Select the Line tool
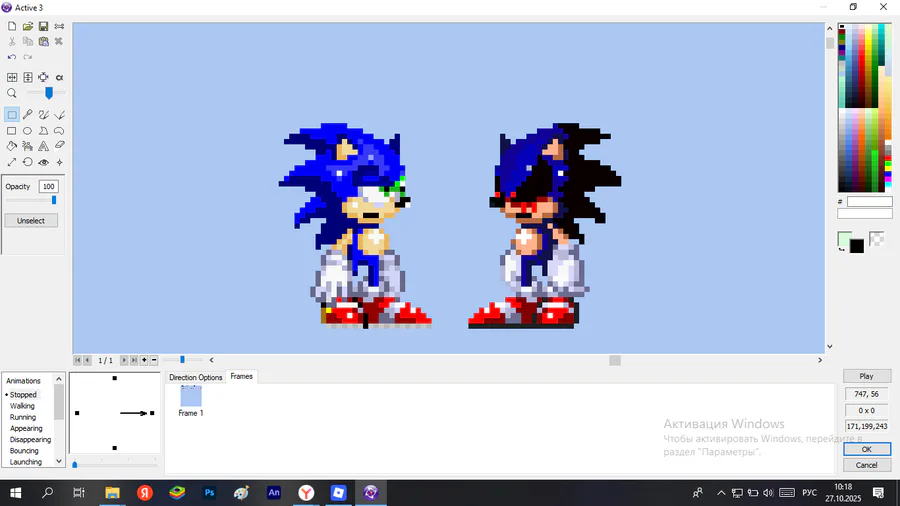The width and height of the screenshot is (900, 506). [x=59, y=115]
